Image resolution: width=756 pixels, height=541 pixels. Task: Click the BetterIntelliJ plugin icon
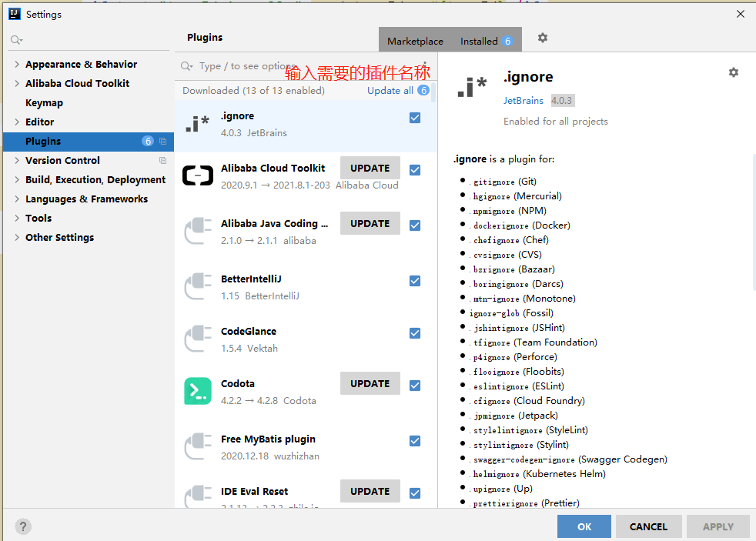coord(198,286)
